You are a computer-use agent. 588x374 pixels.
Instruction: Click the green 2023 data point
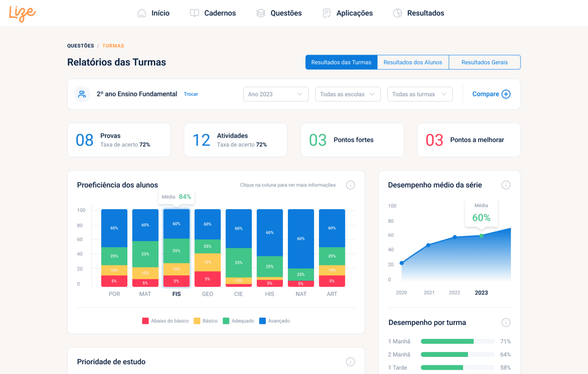click(481, 236)
